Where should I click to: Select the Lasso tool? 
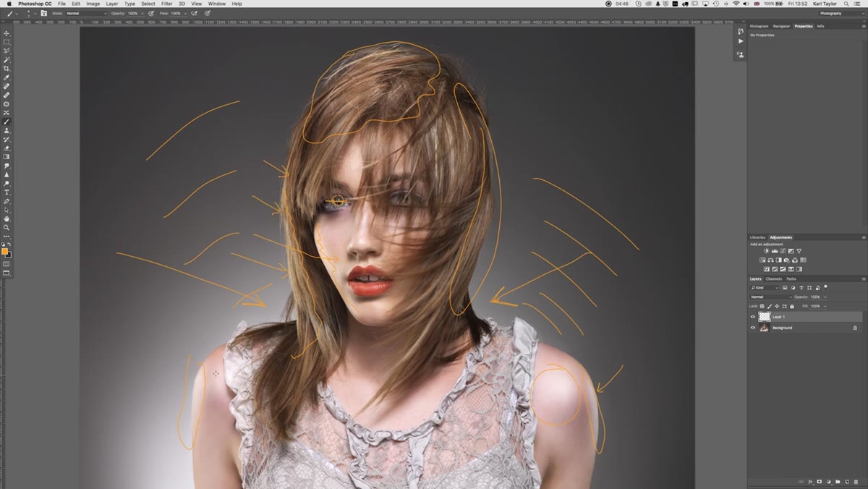[7, 51]
